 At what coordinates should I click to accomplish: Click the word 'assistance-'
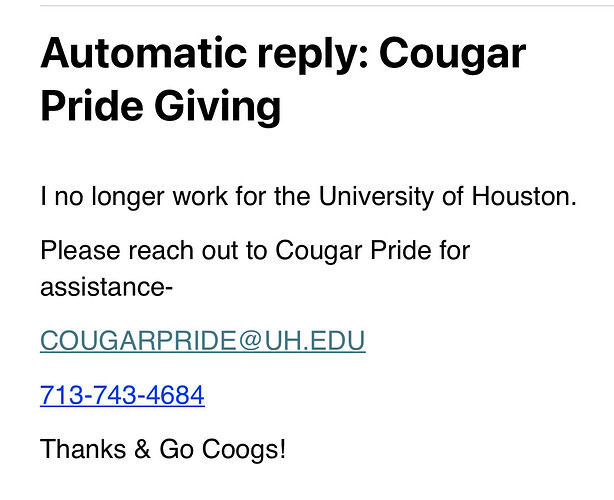pos(107,287)
